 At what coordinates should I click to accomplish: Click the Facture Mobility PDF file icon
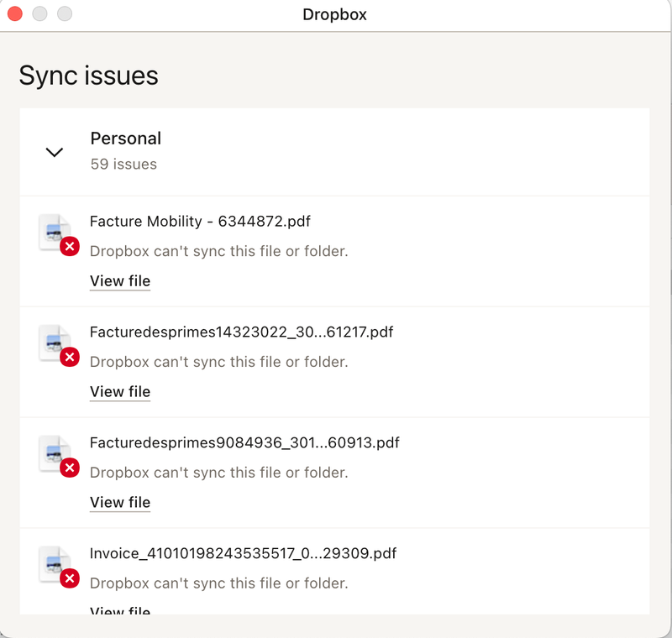(x=55, y=230)
